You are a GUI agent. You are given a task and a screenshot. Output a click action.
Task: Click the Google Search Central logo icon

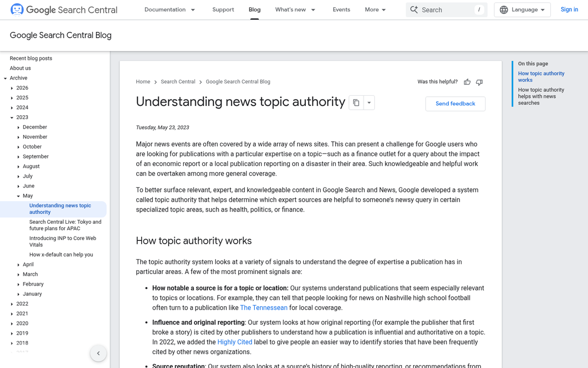point(16,9)
